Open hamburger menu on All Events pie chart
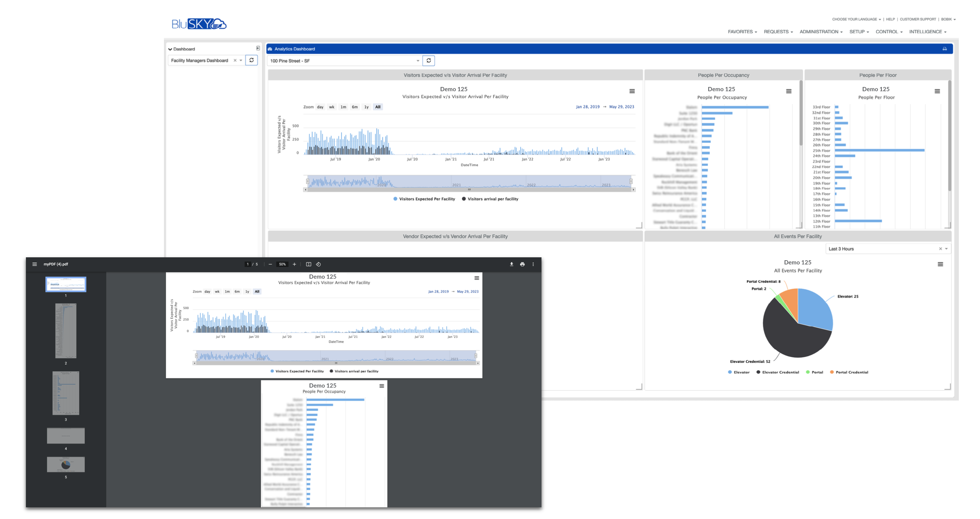 (x=940, y=264)
